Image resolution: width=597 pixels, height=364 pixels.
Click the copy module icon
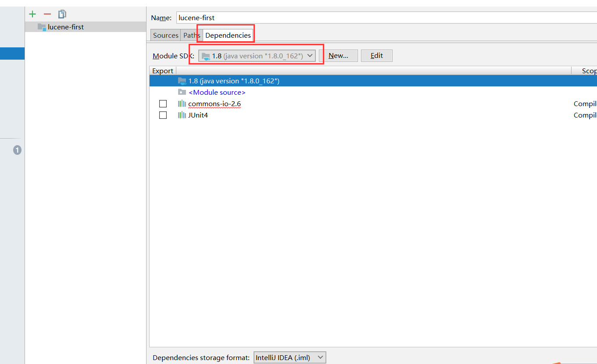[x=62, y=14]
